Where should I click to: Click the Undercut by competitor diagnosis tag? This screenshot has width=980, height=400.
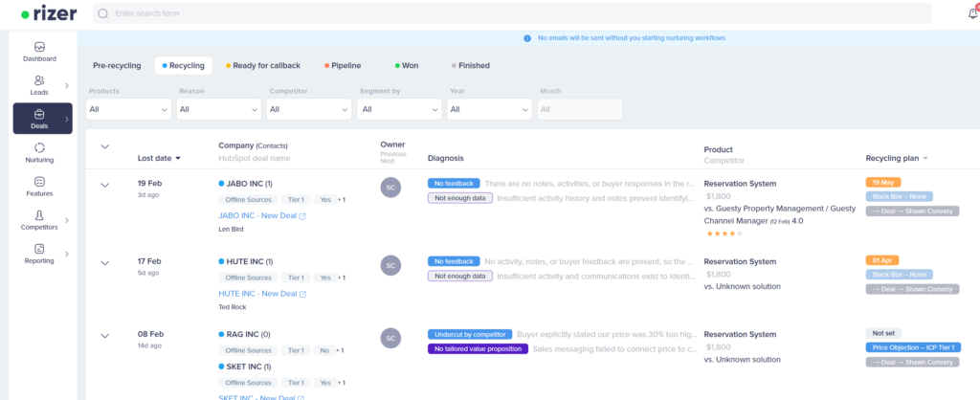coord(469,334)
